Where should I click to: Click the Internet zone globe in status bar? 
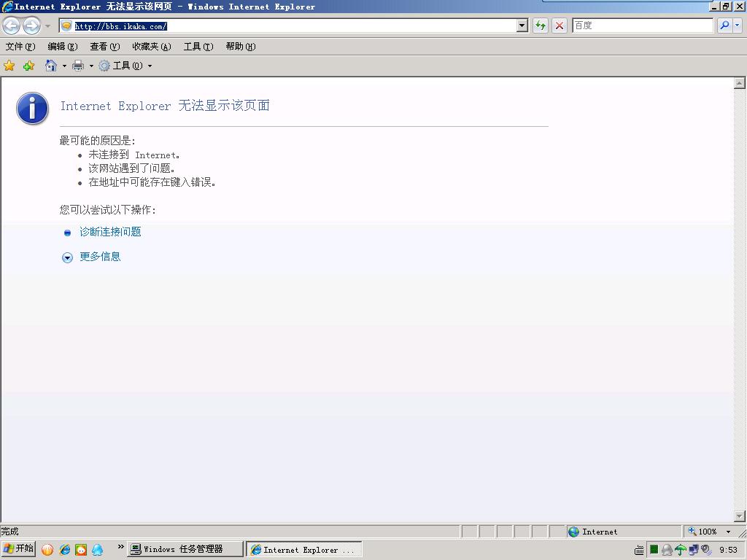(573, 532)
